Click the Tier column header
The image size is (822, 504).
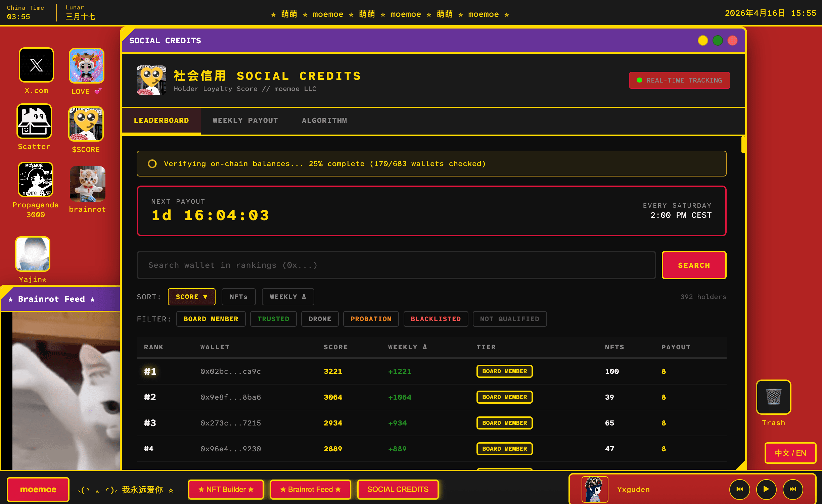pyautogui.click(x=486, y=347)
